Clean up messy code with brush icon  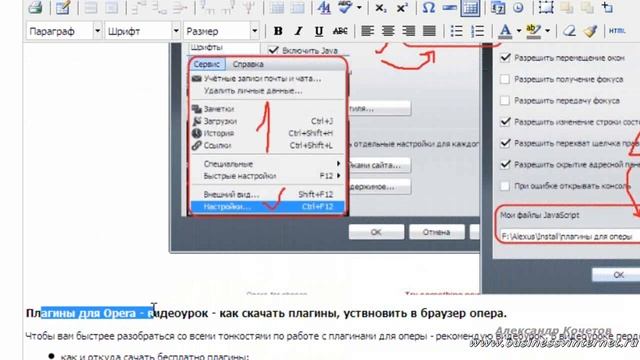[x=590, y=31]
